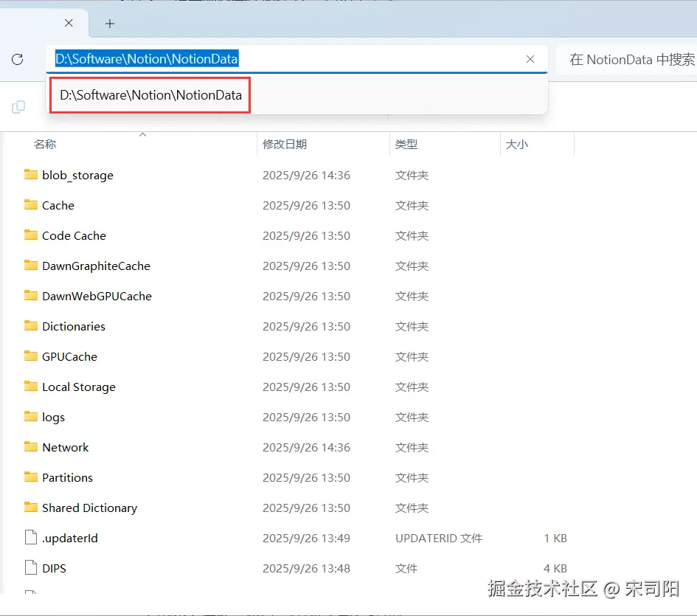Click the Partitions folder name
This screenshot has height=616, width=697.
click(68, 478)
